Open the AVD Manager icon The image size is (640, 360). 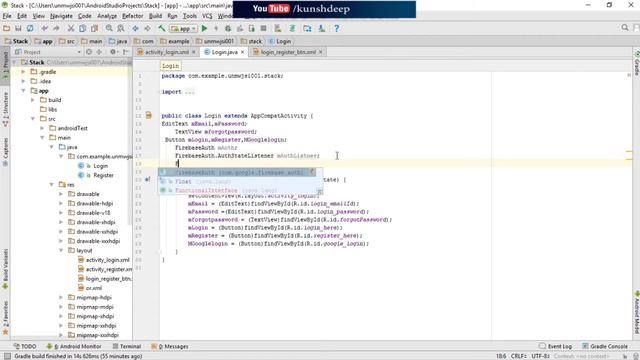278,29
